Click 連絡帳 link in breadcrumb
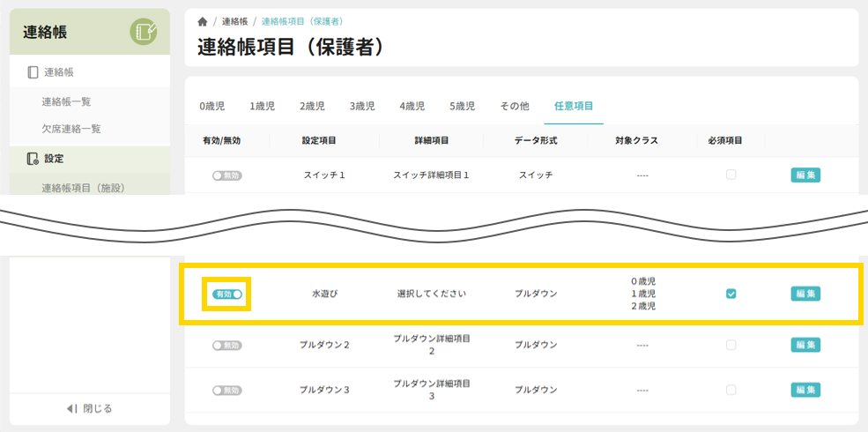Viewport: 868px width, 432px height. tap(234, 21)
